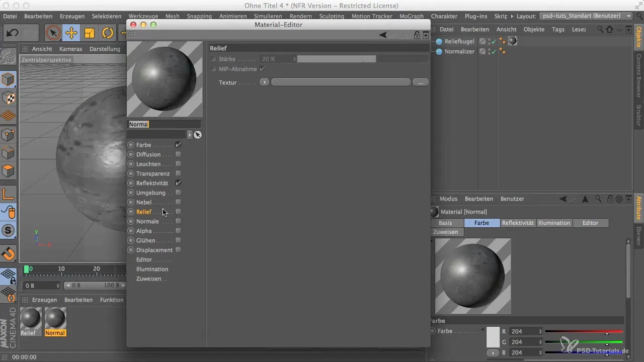This screenshot has height=362, width=644.
Task: Enable the Displacement channel checkbox
Action: coord(178,250)
